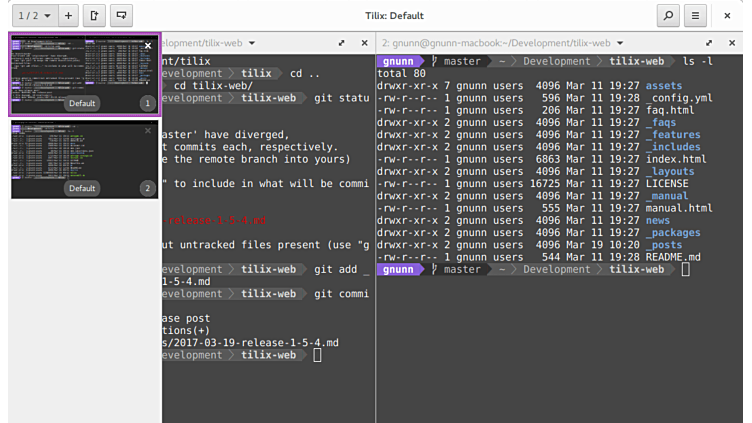This screenshot has width=752, height=423.
Task: Close the right terminal pane
Action: pos(733,44)
